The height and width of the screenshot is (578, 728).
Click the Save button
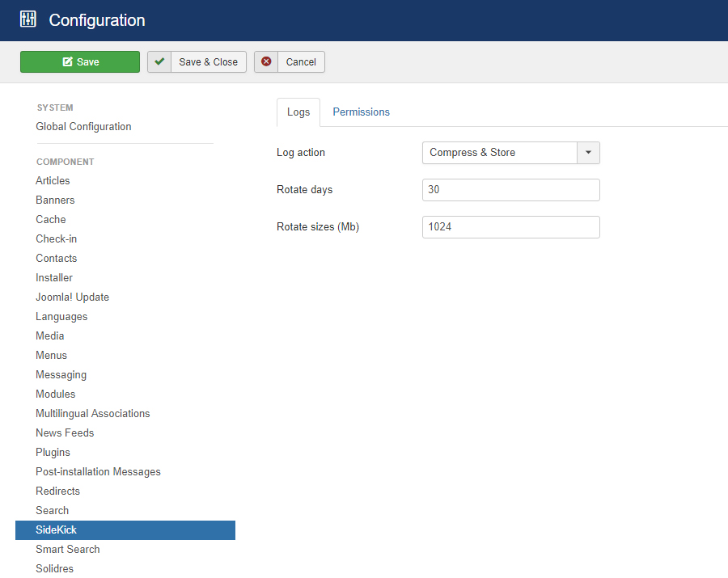(80, 61)
